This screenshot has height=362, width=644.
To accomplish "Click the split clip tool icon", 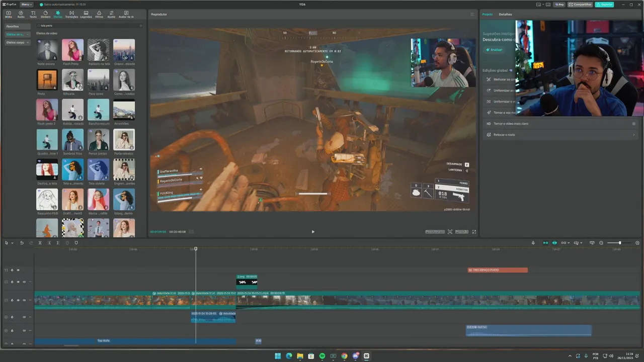I will tap(40, 243).
